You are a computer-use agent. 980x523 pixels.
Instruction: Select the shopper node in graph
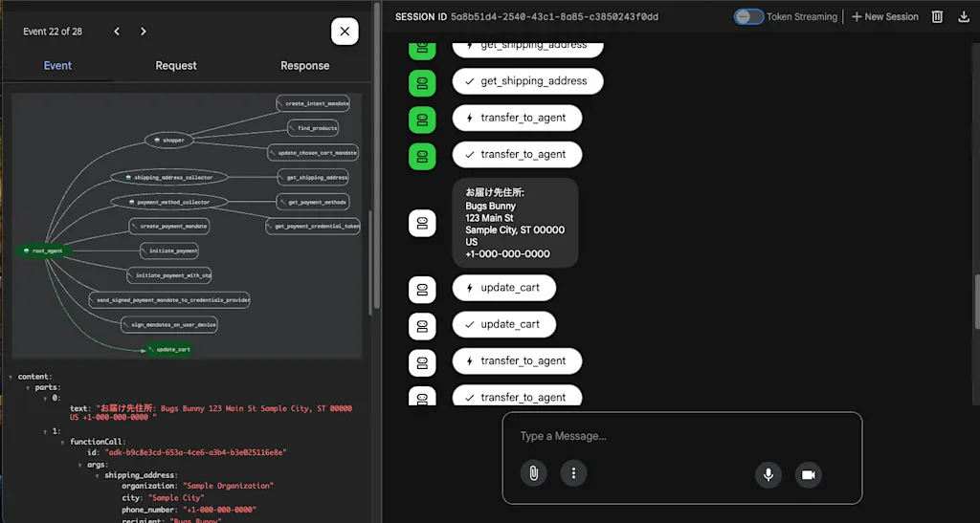[x=168, y=141]
